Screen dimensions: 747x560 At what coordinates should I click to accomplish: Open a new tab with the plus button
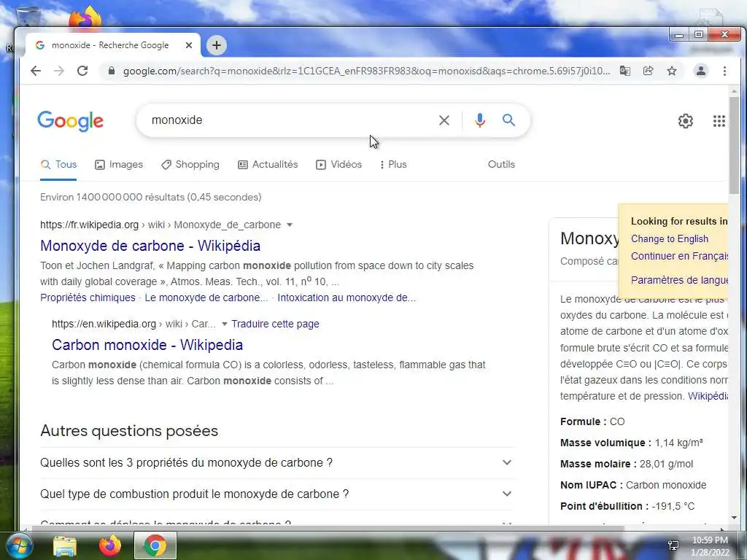[216, 45]
